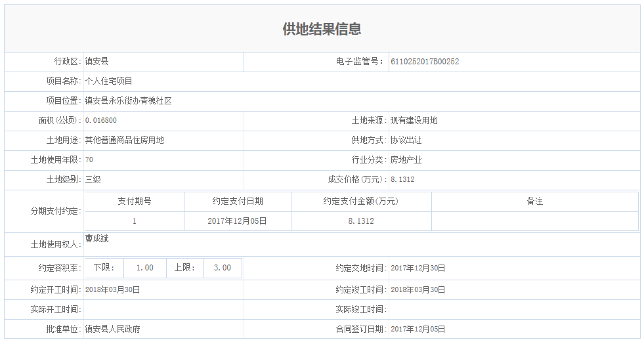644x363 pixels.
Task: Click the 土地使用权人 label
Action: click(56, 245)
